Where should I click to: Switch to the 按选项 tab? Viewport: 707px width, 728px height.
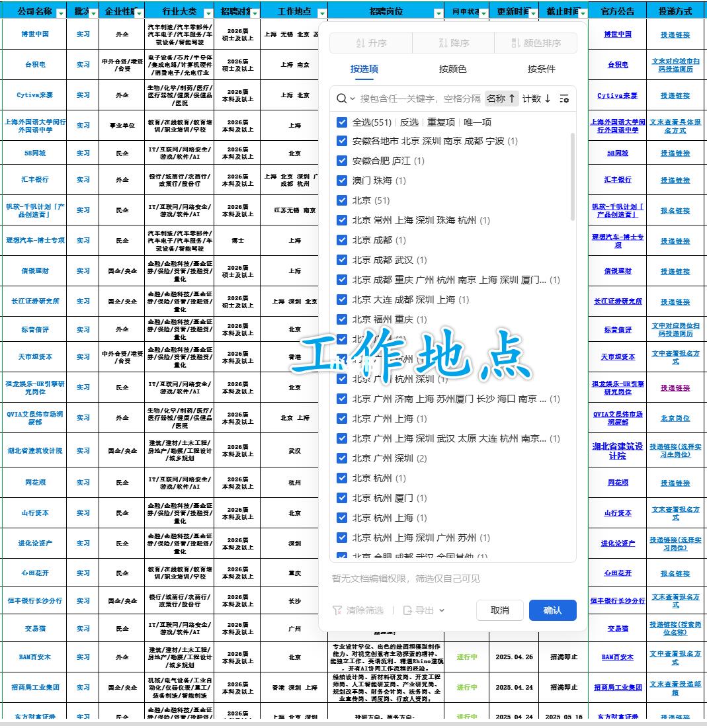pyautogui.click(x=364, y=69)
